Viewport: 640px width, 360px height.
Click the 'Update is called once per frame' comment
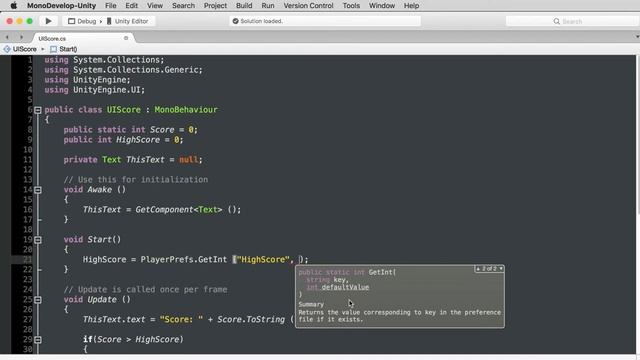145,290
